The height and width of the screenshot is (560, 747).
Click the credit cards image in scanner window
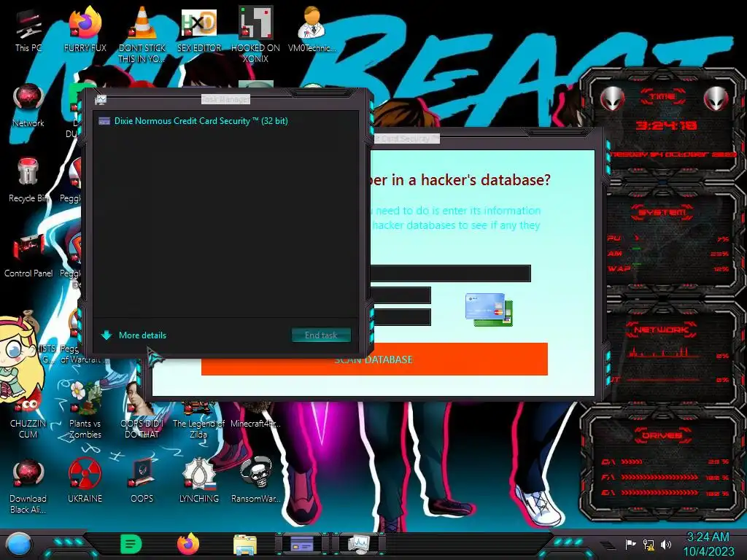(489, 309)
